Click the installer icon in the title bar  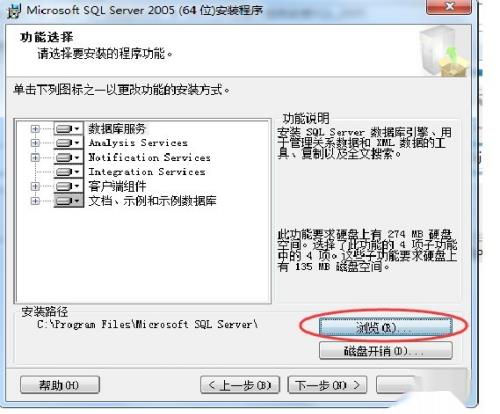point(15,11)
